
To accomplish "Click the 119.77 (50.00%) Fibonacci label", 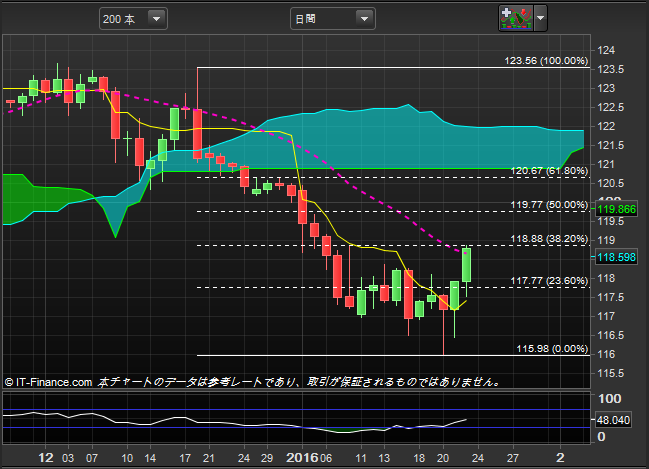I will pyautogui.click(x=549, y=204).
